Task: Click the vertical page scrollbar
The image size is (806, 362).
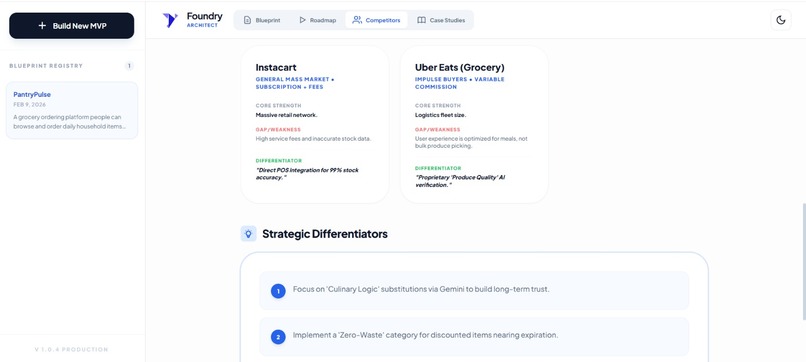Action: coord(803,262)
